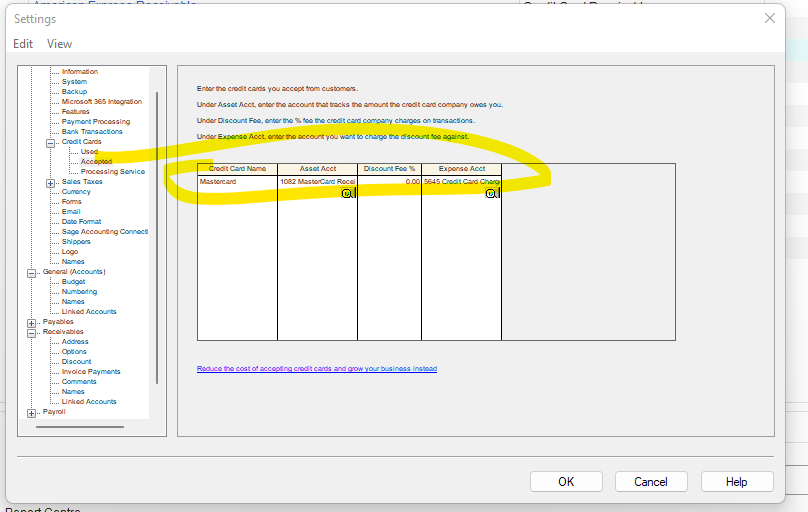Collapse the General (Accounts) node
This screenshot has width=808, height=512.
pyautogui.click(x=31, y=274)
